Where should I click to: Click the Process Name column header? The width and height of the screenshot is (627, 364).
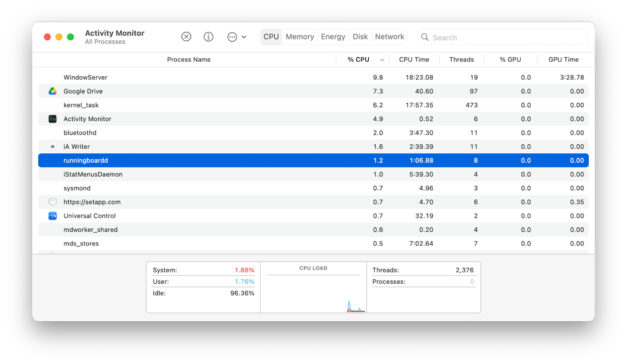coord(188,59)
